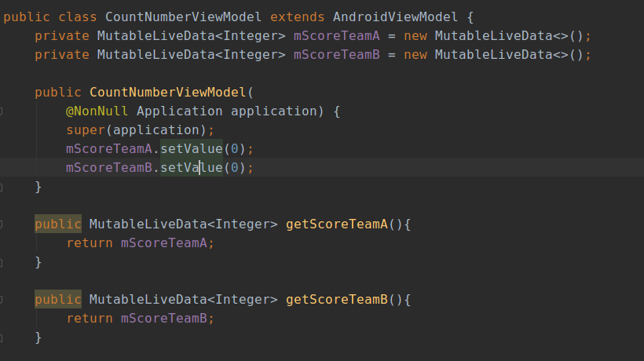Click 'mScoreTeamB' in its private field declaration
644x361 pixels.
(337, 55)
